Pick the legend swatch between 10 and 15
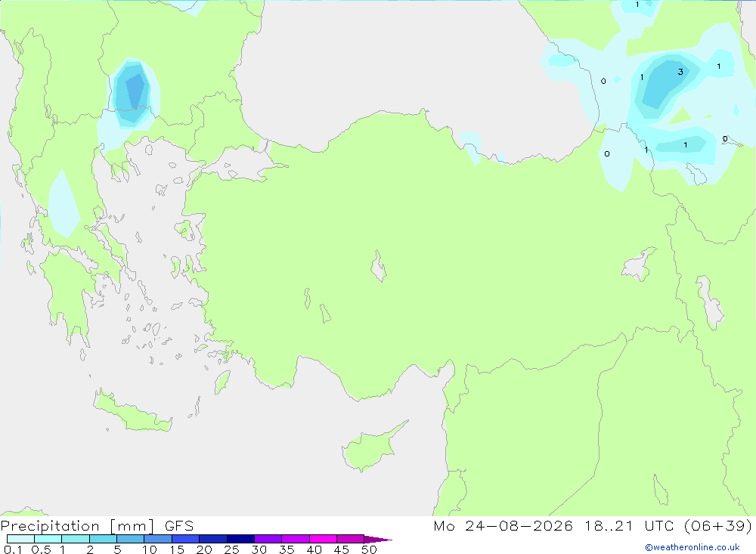This screenshot has width=756, height=554. point(158,539)
